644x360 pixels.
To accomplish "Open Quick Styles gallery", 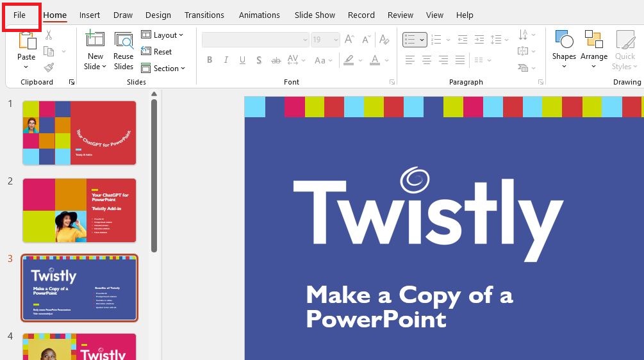I will 625,50.
